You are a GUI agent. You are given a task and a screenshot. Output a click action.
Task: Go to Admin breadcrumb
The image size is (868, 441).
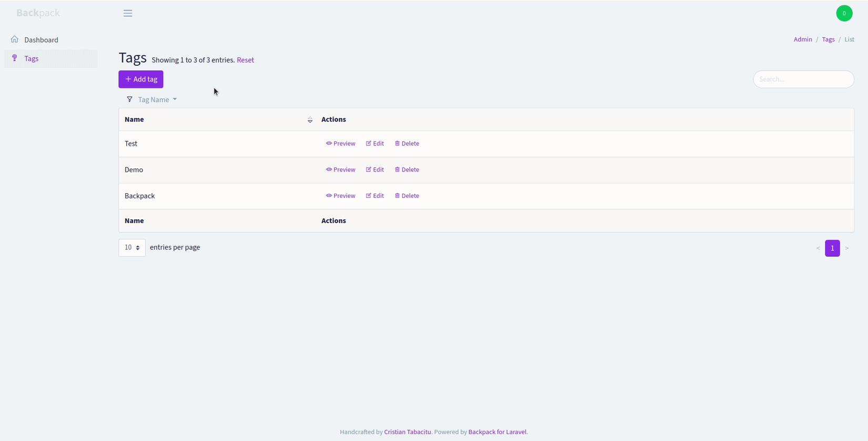[x=803, y=39]
